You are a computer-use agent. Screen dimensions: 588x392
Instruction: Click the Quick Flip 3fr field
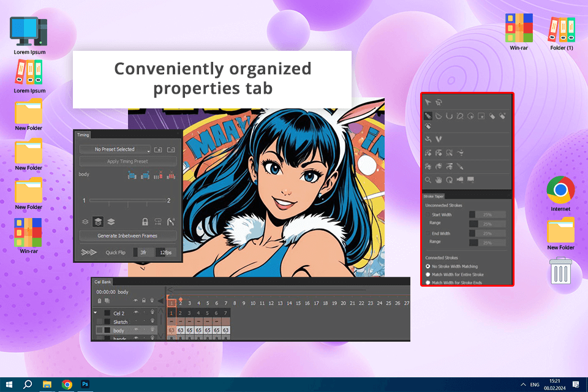(x=143, y=252)
